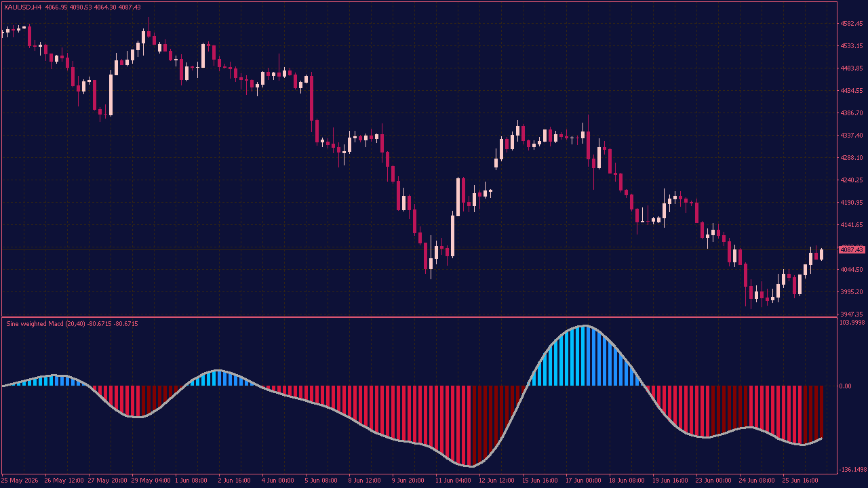Screen dimensions: 868x488
Task: Click the 12 Jun 12:00 time label
Action: (x=497, y=481)
